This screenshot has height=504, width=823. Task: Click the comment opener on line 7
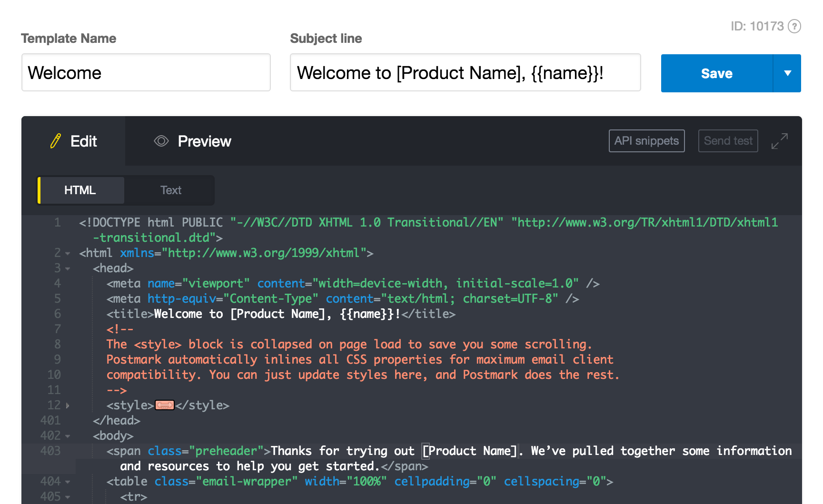point(120,329)
